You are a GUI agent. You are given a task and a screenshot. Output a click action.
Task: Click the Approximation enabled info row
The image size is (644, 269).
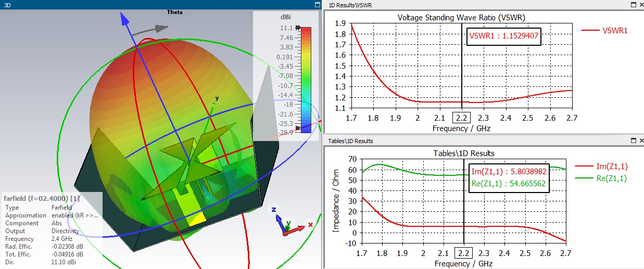click(51, 215)
